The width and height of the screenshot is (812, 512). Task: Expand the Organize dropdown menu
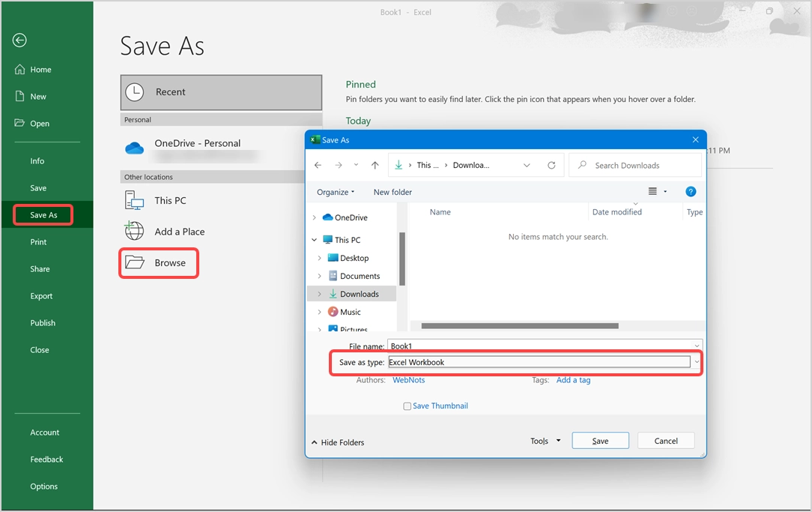335,192
